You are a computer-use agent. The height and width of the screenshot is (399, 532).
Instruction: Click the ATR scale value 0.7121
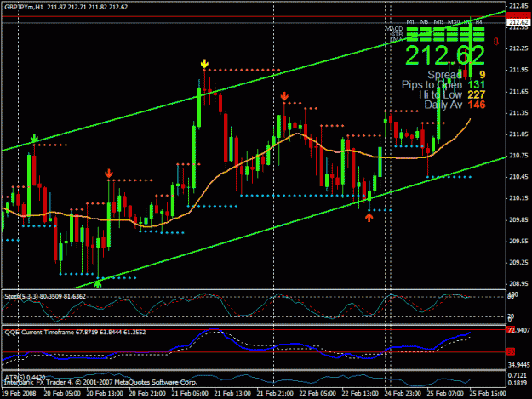(518, 375)
